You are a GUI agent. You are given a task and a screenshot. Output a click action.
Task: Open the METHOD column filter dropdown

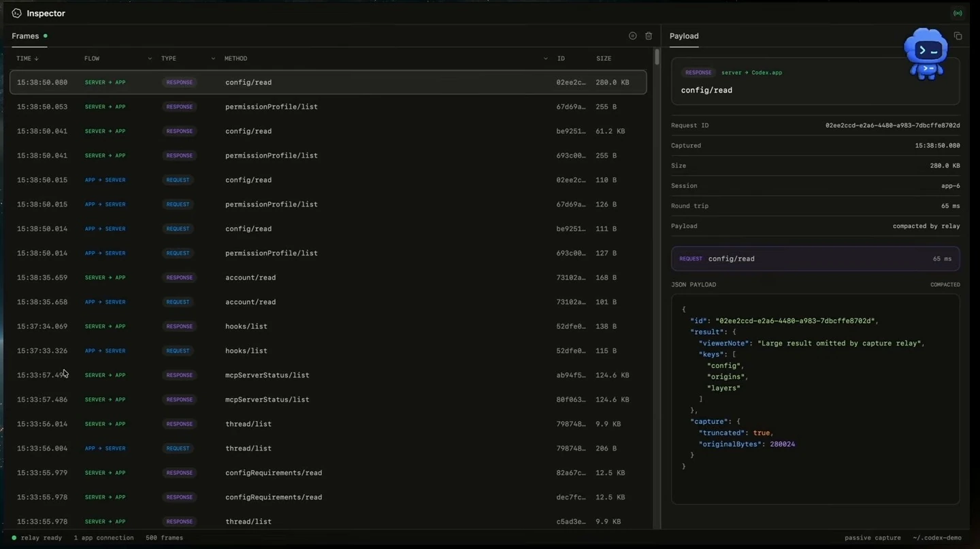(x=545, y=59)
